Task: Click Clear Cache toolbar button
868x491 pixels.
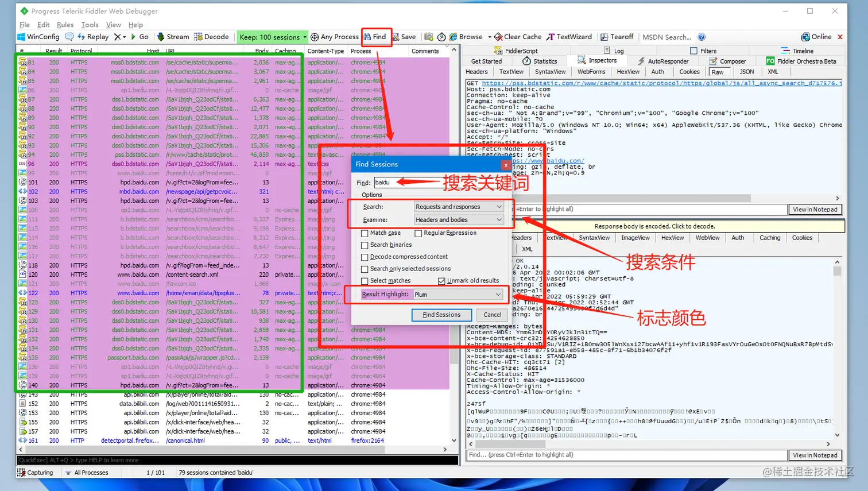Action: [x=517, y=37]
